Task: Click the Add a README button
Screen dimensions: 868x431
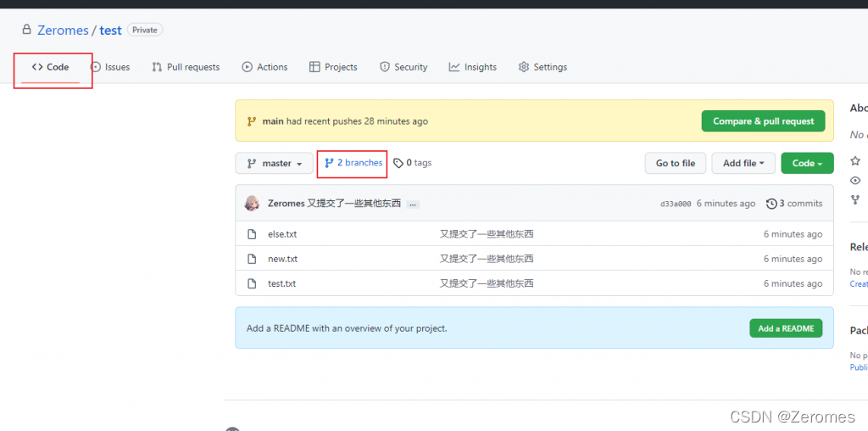Action: 786,328
